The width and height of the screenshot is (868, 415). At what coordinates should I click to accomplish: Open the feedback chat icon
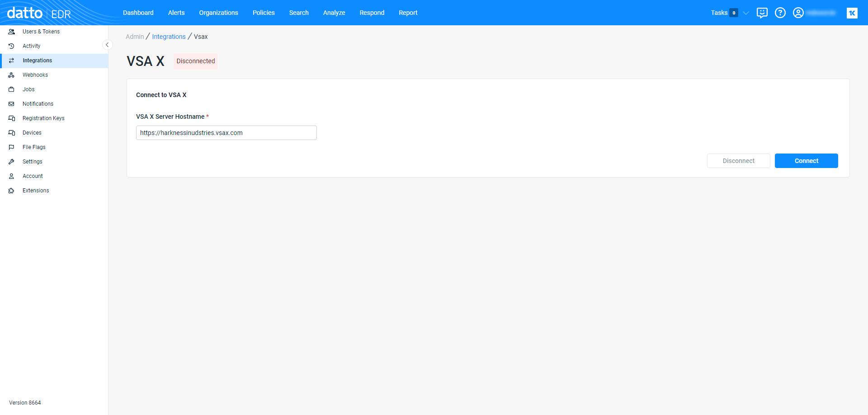click(762, 13)
